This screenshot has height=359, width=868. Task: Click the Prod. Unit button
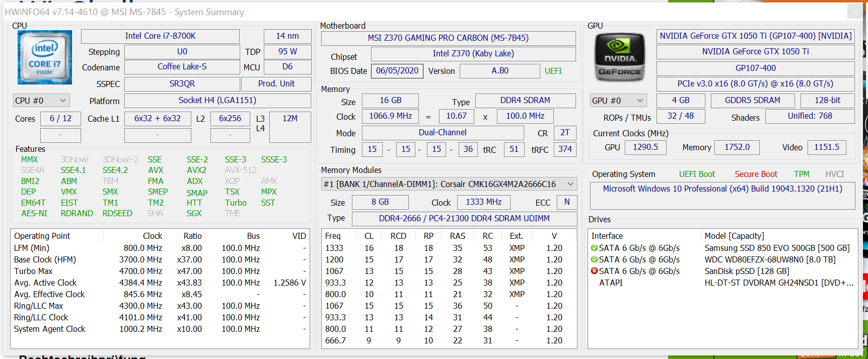click(x=276, y=84)
